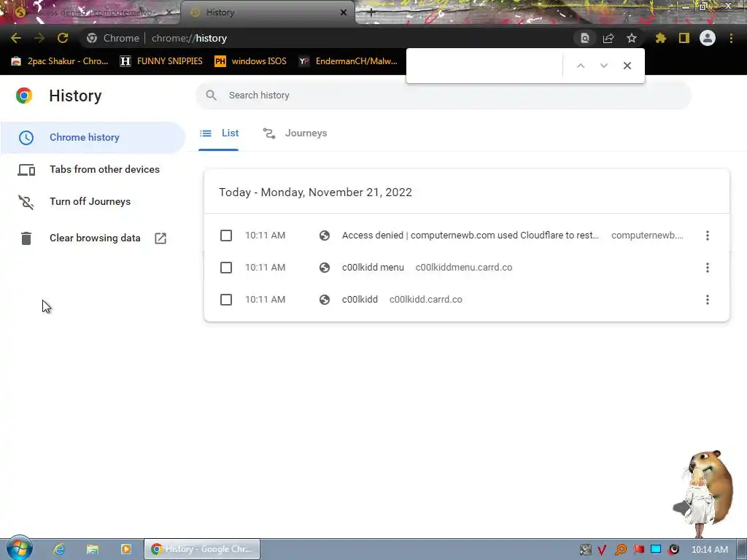Switch to the List tab
Screen dimensions: 747x560
(x=219, y=134)
